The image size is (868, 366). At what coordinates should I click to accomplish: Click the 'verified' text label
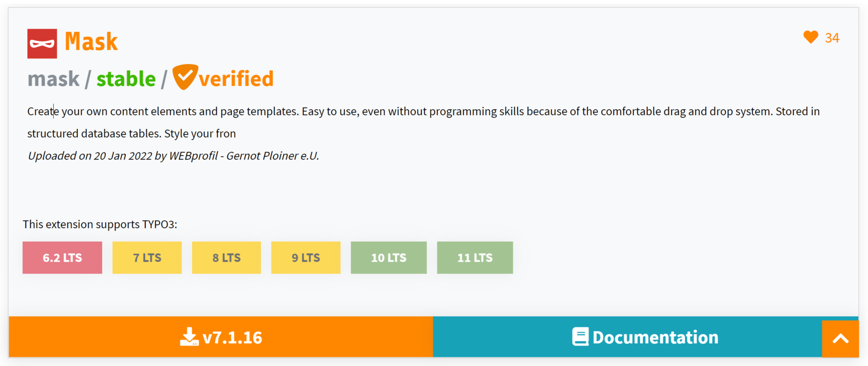[236, 79]
